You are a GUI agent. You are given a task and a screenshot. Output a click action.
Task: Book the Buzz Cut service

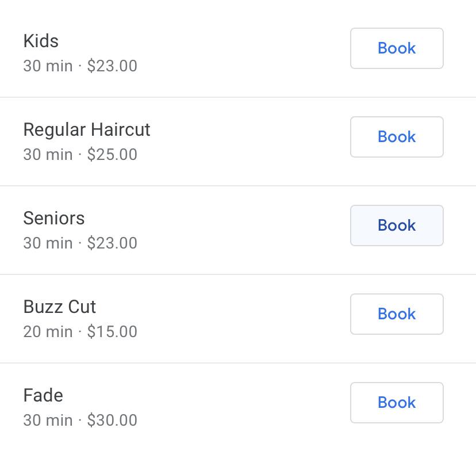397,314
